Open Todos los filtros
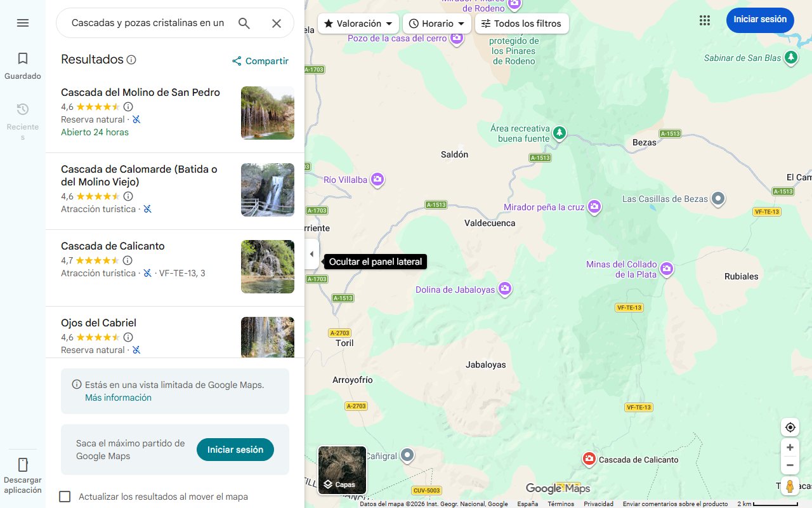Image resolution: width=812 pixels, height=508 pixels. 521,23
